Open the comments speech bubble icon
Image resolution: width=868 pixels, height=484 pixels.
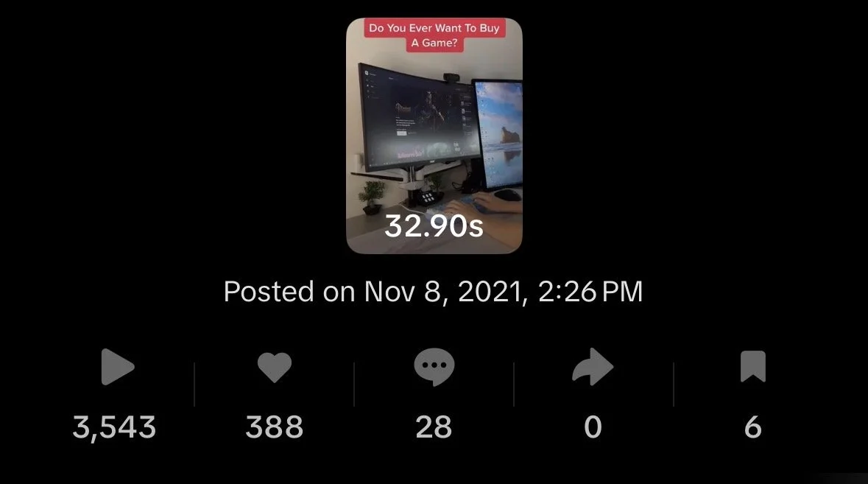click(x=434, y=367)
